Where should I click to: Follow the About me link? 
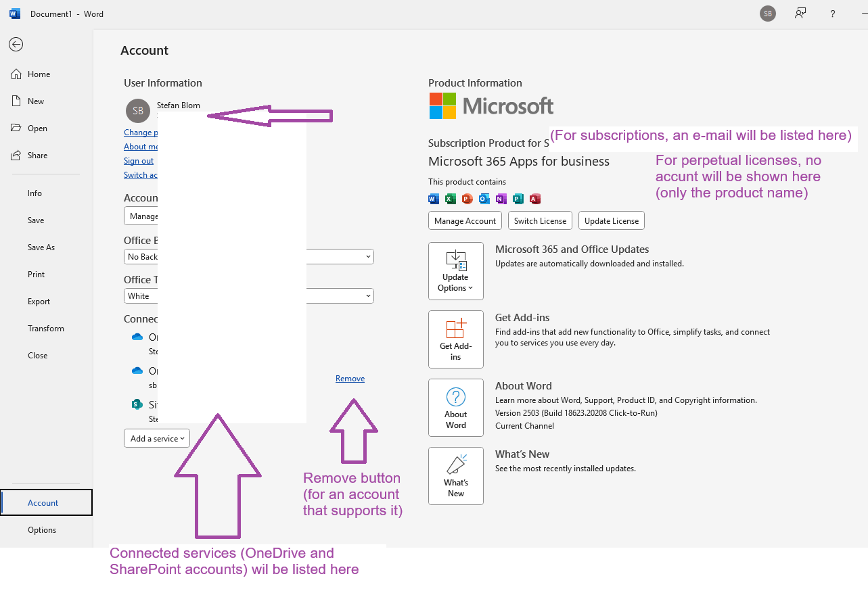(141, 147)
